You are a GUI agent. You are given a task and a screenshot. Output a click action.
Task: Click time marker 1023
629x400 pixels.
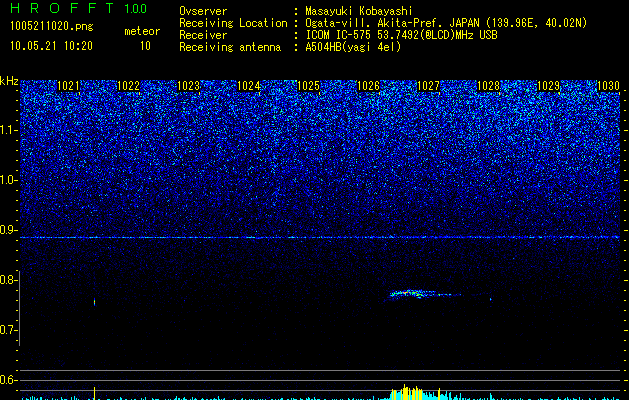189,86
